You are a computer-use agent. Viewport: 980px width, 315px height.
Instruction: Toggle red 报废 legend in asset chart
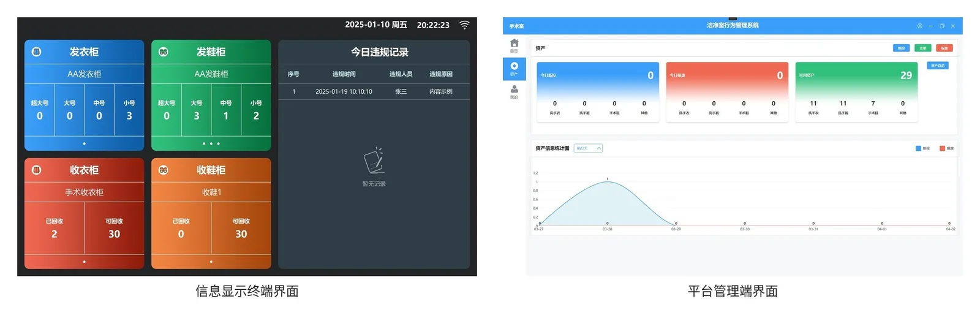[x=946, y=148]
